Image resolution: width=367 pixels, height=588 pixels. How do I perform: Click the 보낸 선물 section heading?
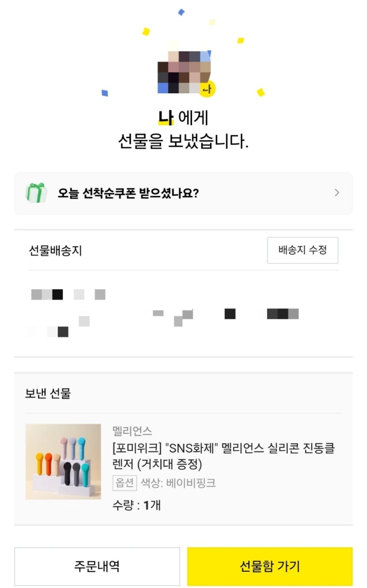pos(47,393)
